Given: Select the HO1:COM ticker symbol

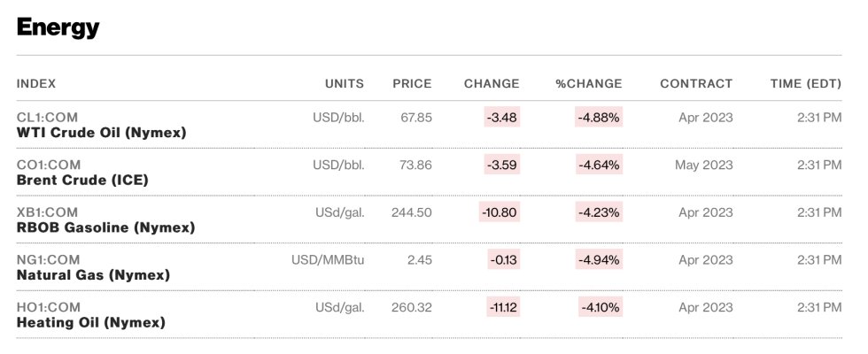Looking at the screenshot, I should tap(48, 308).
